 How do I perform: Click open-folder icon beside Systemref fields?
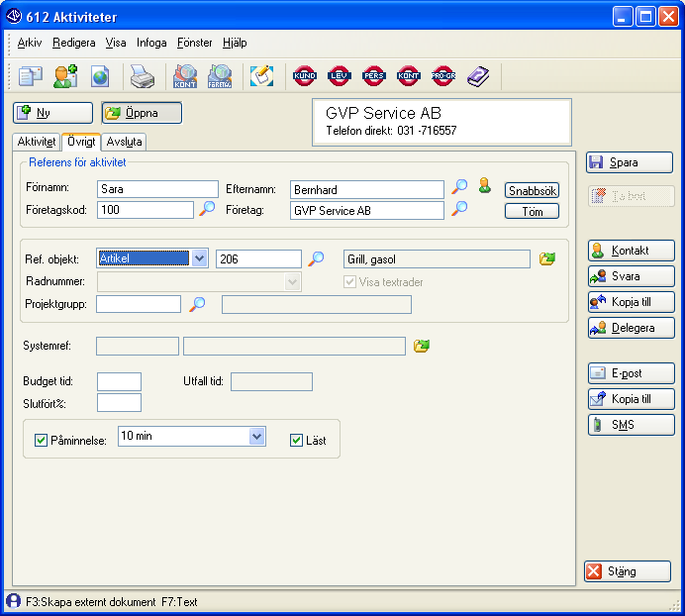click(421, 346)
